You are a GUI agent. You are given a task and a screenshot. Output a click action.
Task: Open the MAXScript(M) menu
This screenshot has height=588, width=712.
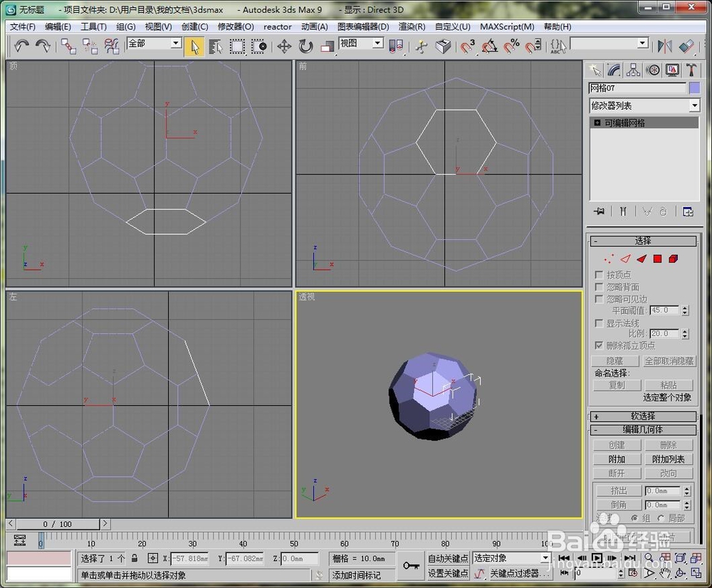tap(507, 27)
